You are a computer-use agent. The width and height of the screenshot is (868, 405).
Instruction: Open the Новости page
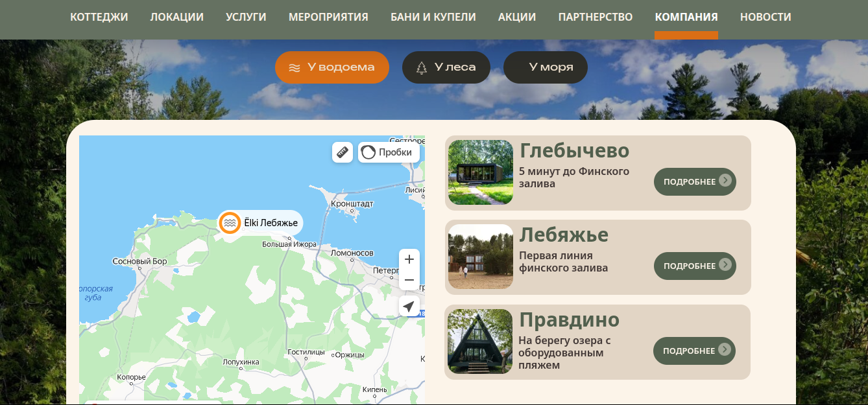(766, 17)
